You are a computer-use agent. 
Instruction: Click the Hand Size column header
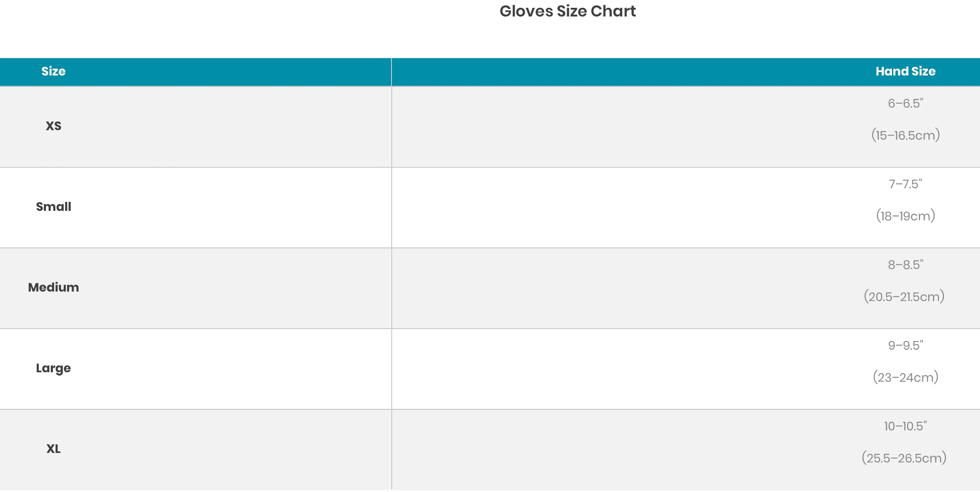click(x=905, y=71)
